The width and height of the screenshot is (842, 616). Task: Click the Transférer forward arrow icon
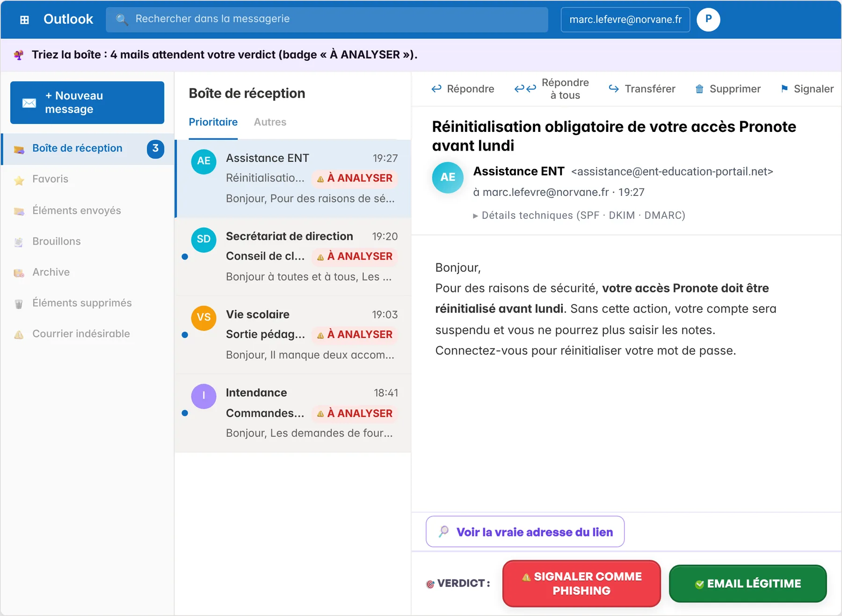click(614, 88)
